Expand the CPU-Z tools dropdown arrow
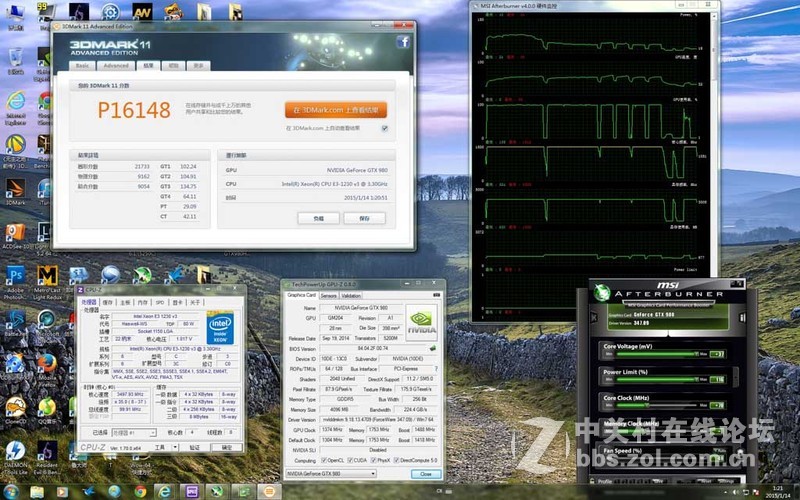The image size is (800, 500). [175, 447]
